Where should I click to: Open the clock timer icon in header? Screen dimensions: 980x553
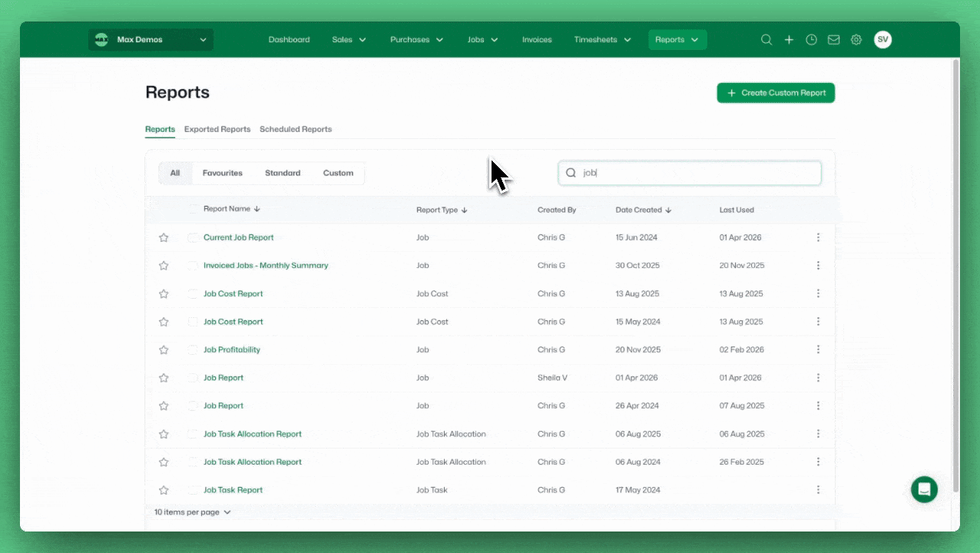(811, 40)
